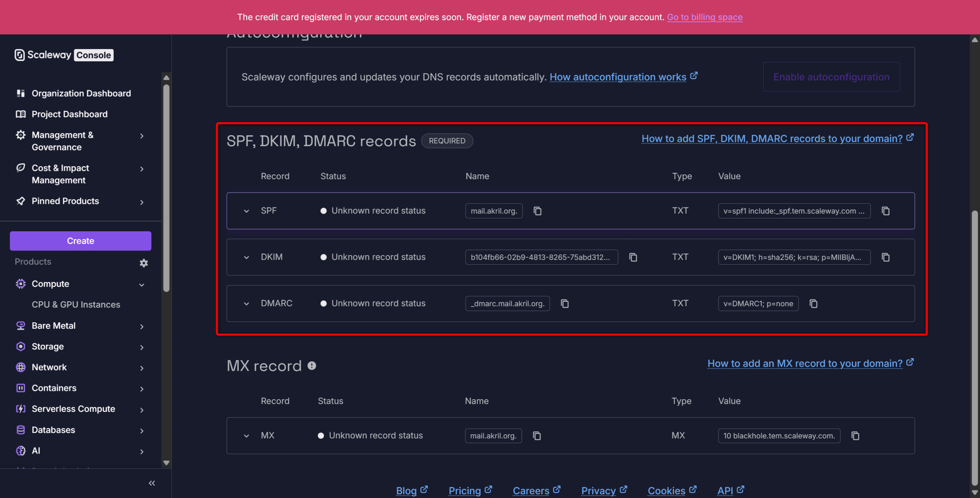Copy the DKIM record name

(633, 257)
